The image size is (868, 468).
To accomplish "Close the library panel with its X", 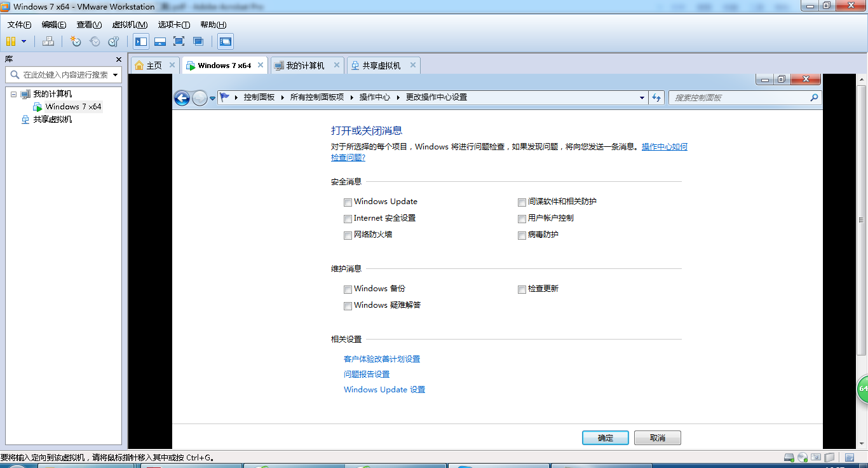I will pyautogui.click(x=118, y=59).
